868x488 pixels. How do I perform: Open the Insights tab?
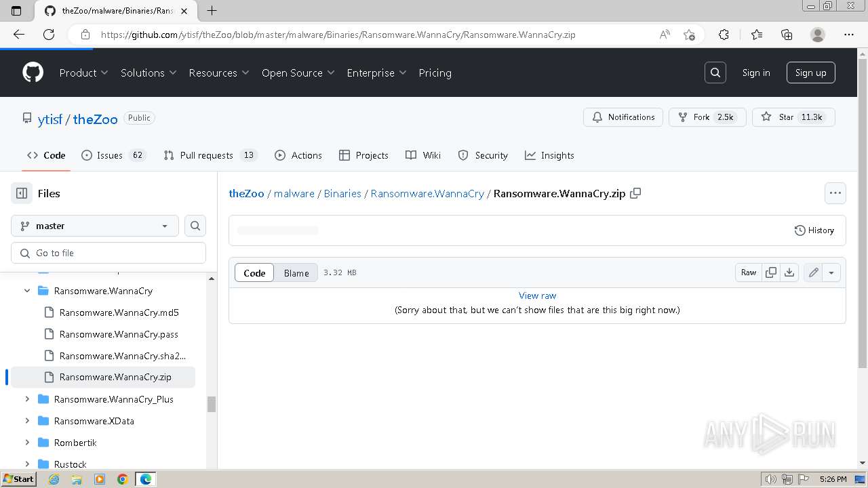pos(549,155)
